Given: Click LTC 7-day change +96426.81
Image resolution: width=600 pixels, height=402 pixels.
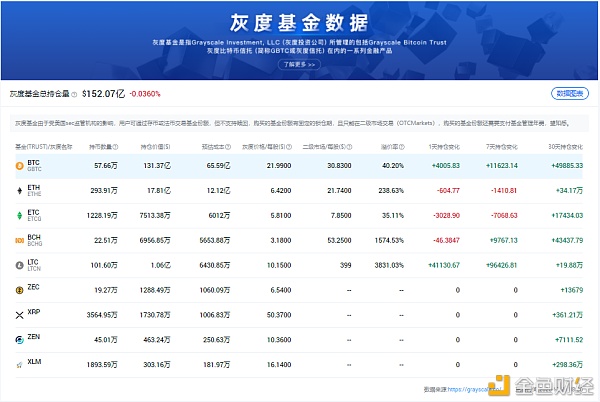Looking at the screenshot, I should [501, 265].
